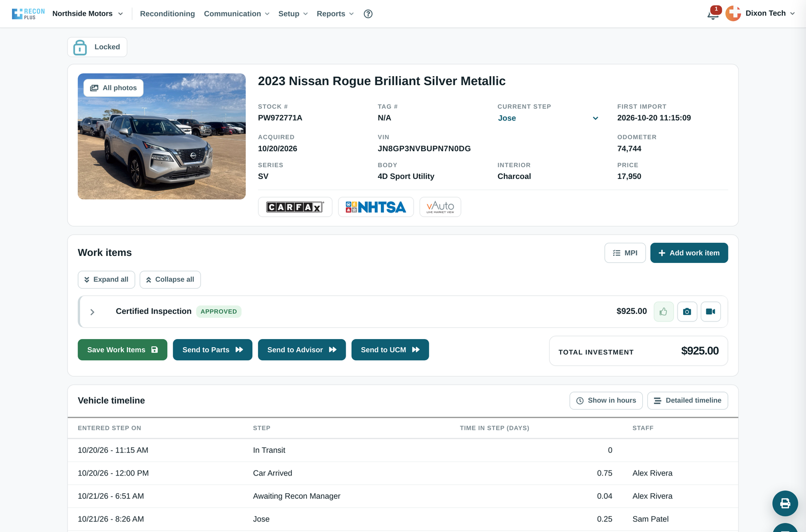Open the Current Step Jose dropdown

548,118
